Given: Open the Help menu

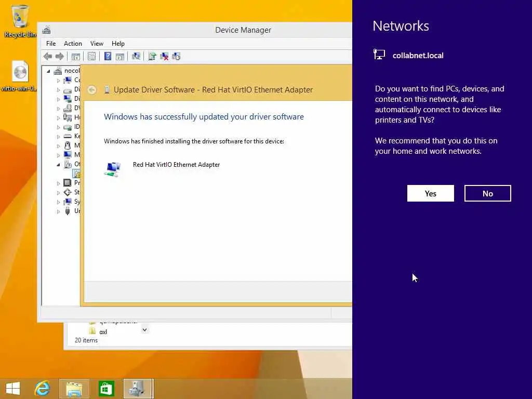Looking at the screenshot, I should tap(118, 44).
